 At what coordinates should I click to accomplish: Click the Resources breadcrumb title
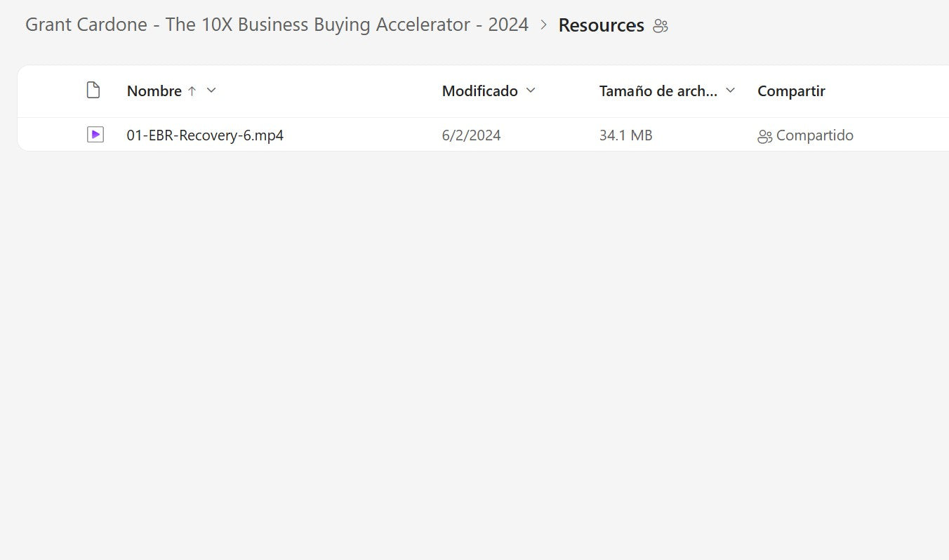tap(601, 26)
